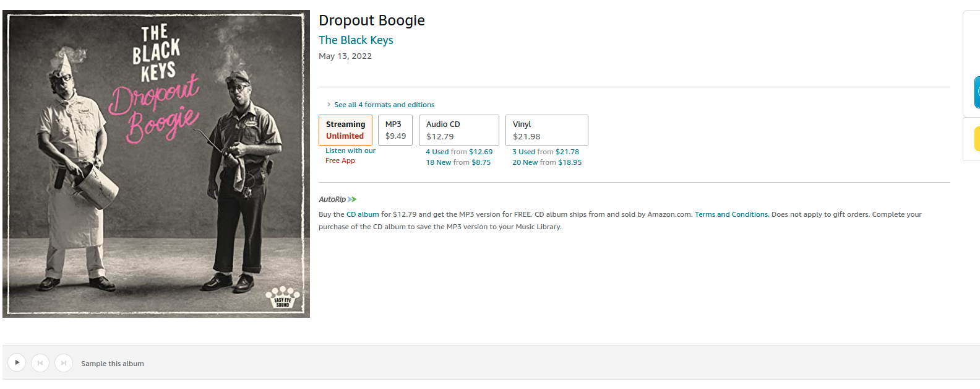Expand See all 4 formats and editions
The width and height of the screenshot is (980, 389).
pos(384,105)
